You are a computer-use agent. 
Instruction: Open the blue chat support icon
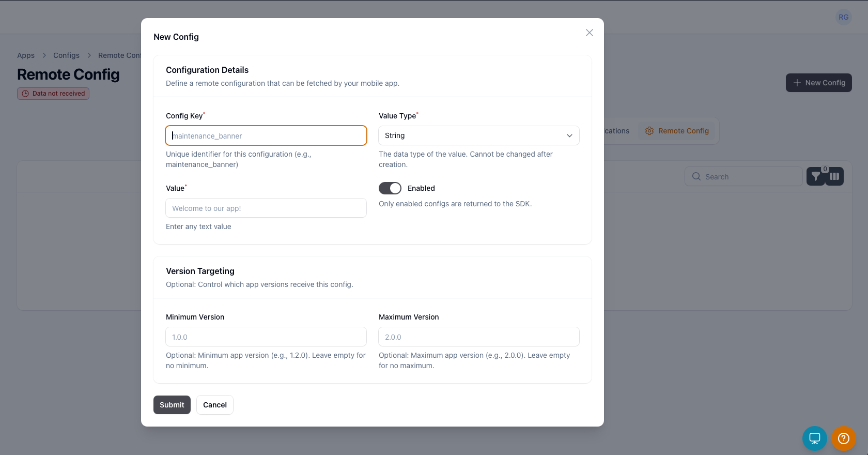(815, 438)
